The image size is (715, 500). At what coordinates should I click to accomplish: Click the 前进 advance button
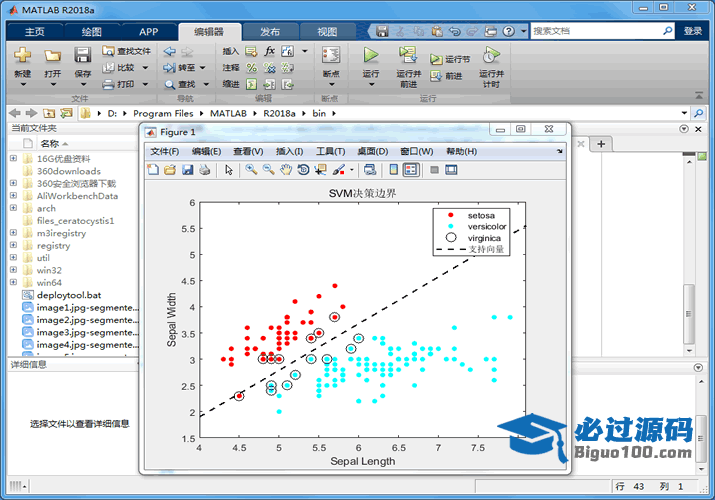[447, 76]
